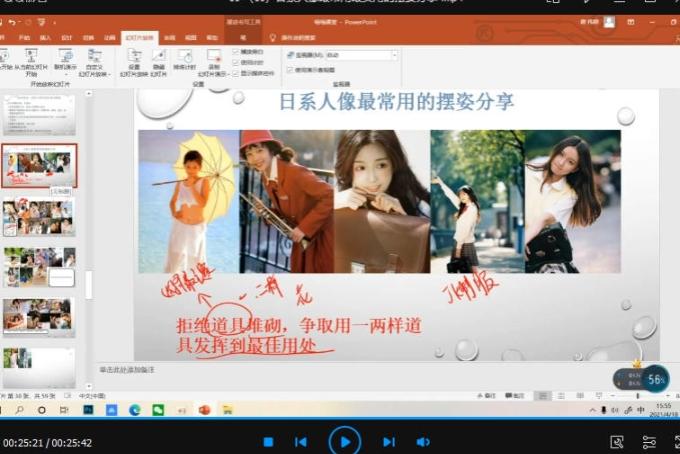
Task: Select the selected slide thumbnail with red border
Action: click(x=39, y=165)
